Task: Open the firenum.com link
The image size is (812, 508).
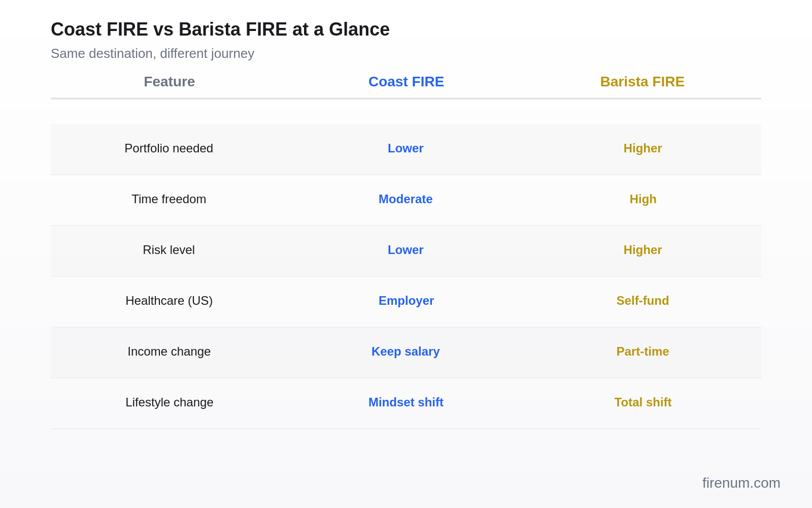Action: pyautogui.click(x=741, y=483)
